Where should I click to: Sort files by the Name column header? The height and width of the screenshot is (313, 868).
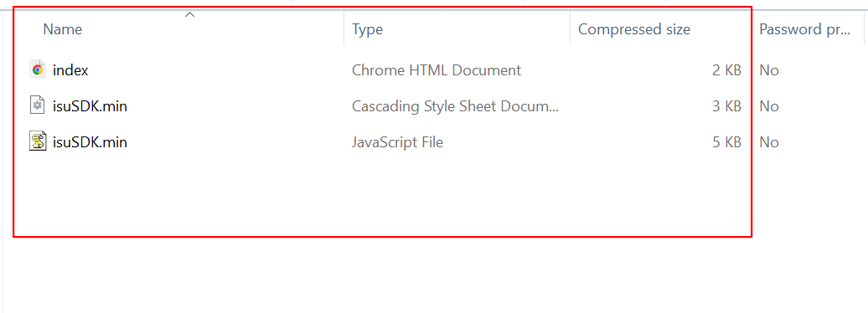[63, 29]
